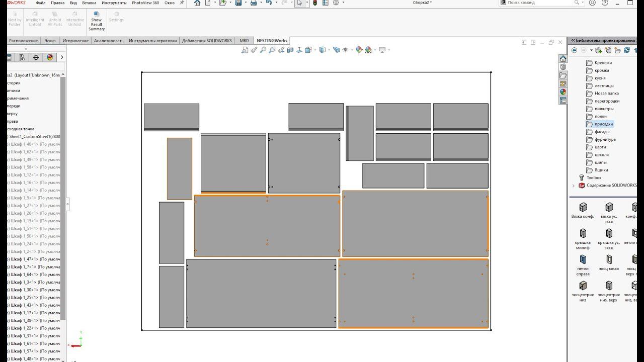Screen dimensions: 644x362
Task: Open the Файл menu
Action: click(x=41, y=3)
